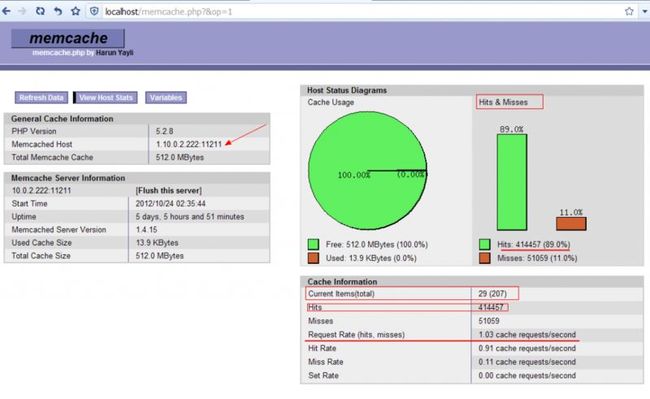The image size is (650, 399).
Task: Click the Request Rate (hits, misses) row label
Action: click(x=357, y=335)
